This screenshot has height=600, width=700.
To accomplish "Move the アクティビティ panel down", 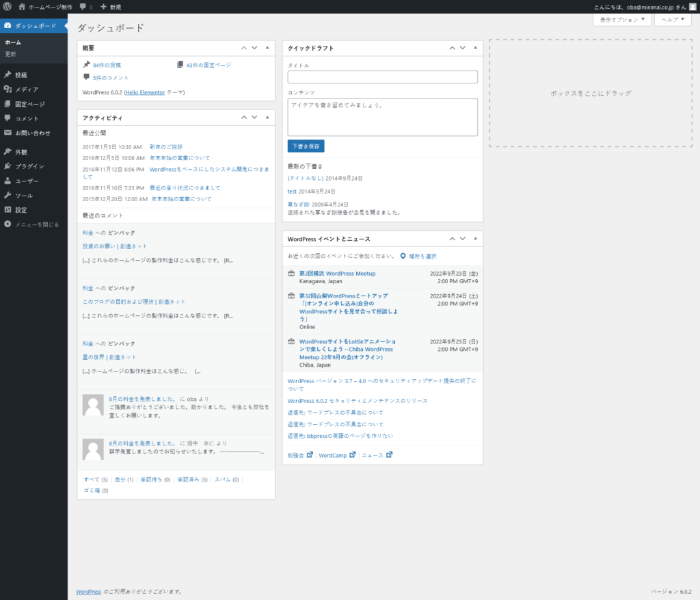I will 254,118.
